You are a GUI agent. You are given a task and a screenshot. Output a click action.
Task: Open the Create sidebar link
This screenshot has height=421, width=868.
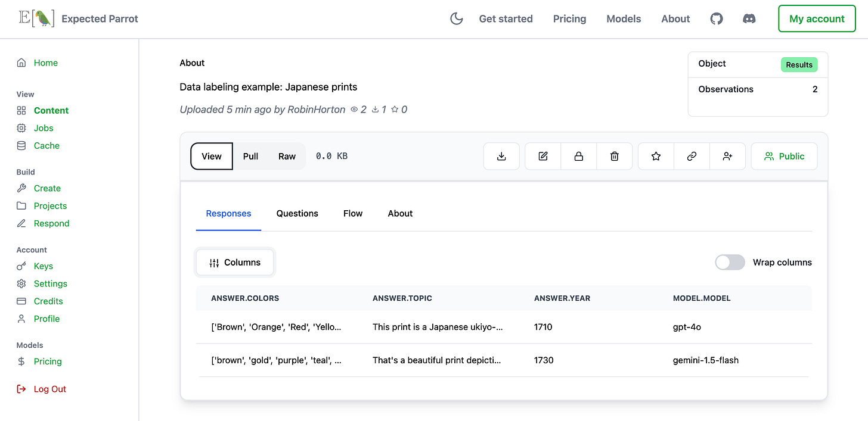point(47,188)
